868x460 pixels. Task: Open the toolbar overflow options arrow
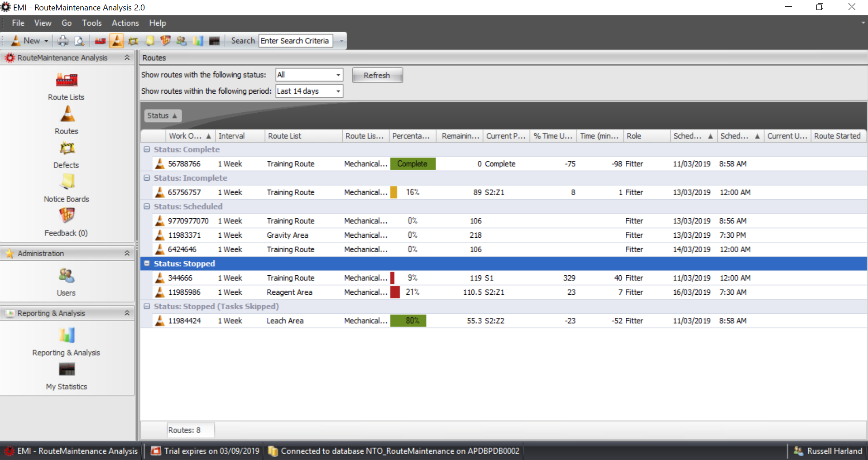click(342, 41)
